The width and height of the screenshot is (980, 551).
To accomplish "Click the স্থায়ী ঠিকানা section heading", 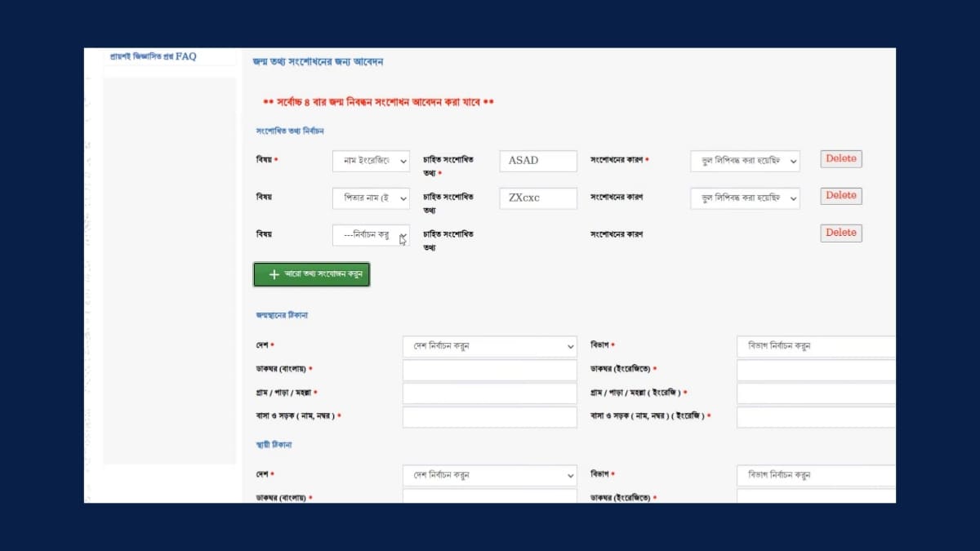I will point(274,445).
